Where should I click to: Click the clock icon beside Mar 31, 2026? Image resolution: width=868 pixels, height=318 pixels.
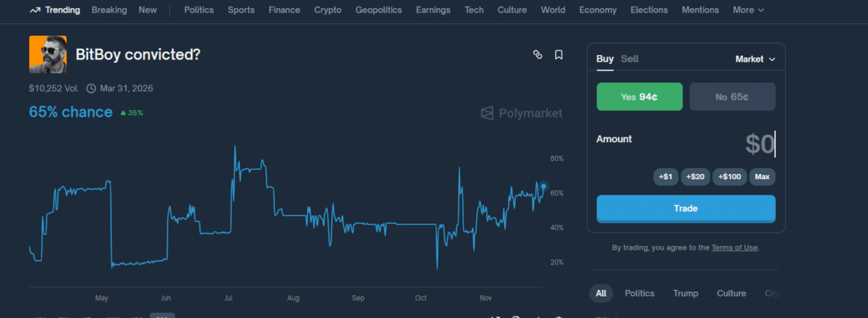click(x=91, y=88)
